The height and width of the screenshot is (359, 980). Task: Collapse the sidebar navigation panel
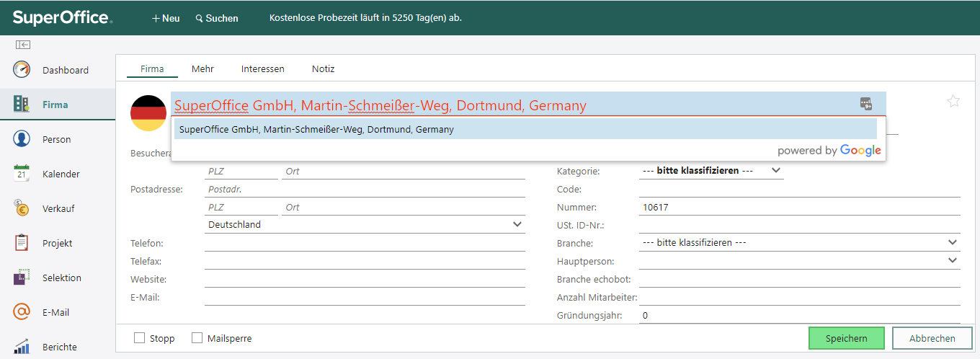22,45
